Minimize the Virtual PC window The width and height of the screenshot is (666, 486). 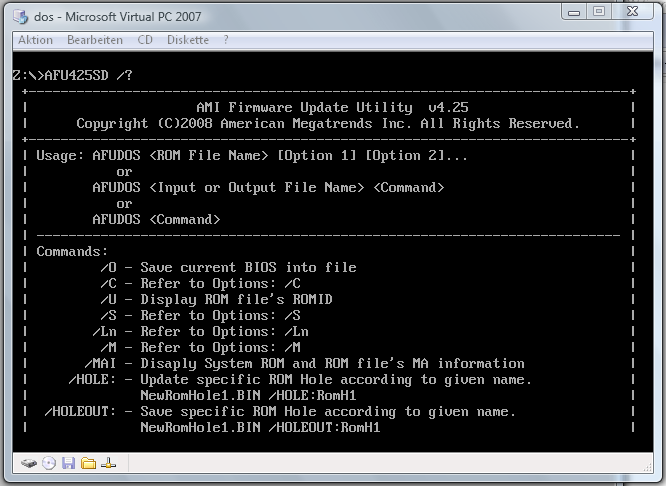click(x=574, y=12)
